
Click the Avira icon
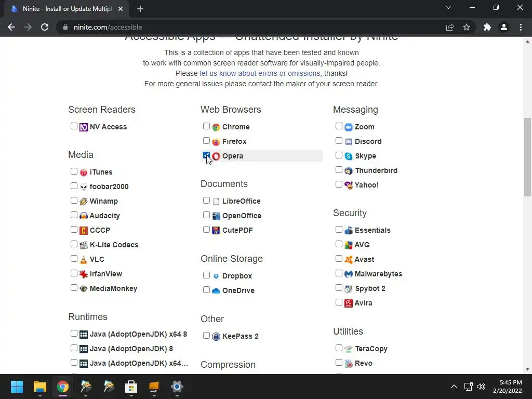349,303
